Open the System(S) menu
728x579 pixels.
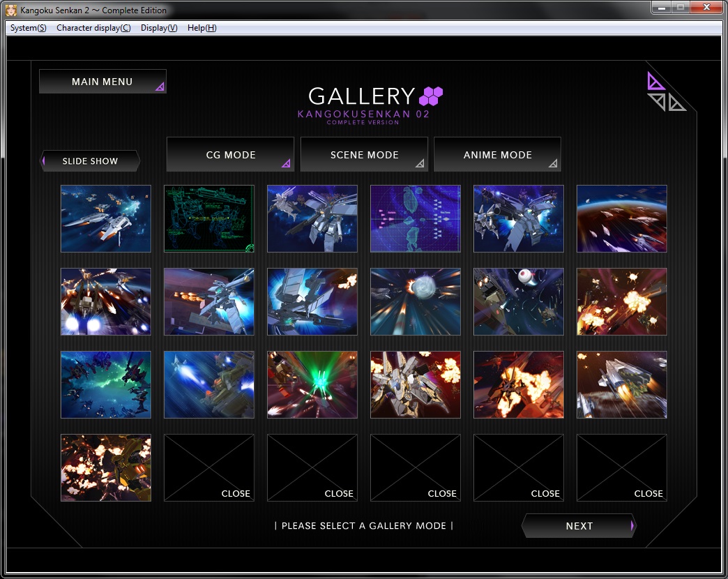(29, 28)
